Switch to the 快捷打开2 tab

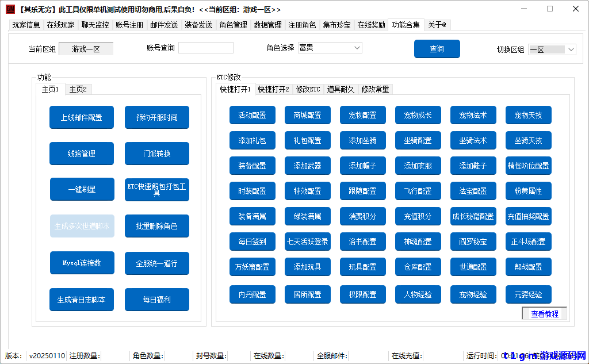276,89
